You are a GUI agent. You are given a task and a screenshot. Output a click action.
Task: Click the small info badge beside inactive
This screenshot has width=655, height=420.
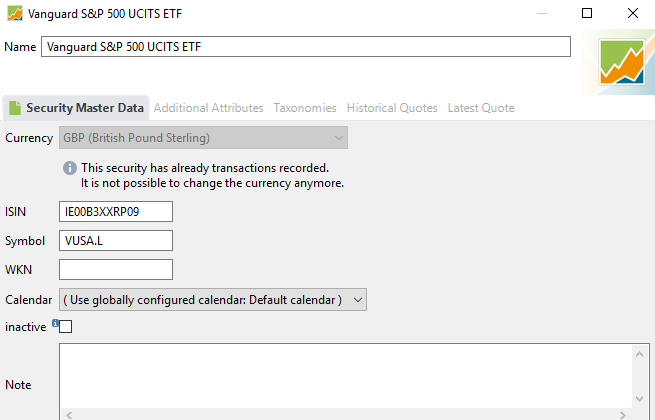[x=55, y=323]
